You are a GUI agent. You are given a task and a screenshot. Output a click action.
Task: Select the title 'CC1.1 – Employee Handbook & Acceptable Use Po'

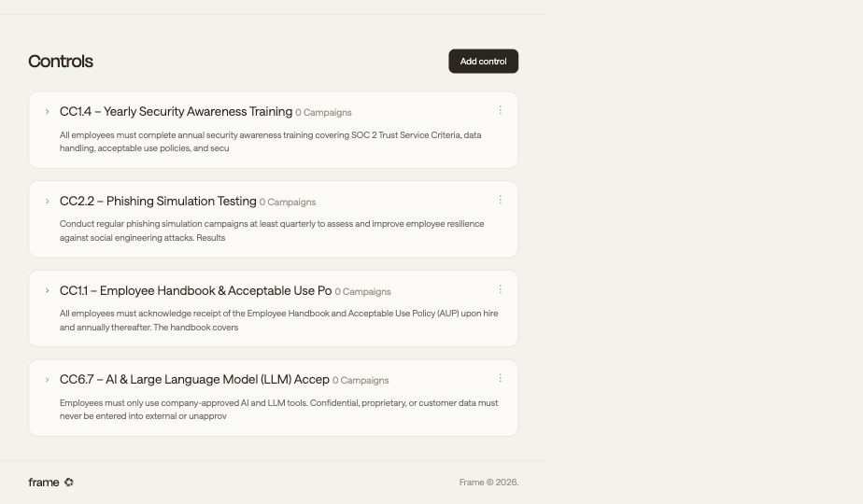coord(195,290)
